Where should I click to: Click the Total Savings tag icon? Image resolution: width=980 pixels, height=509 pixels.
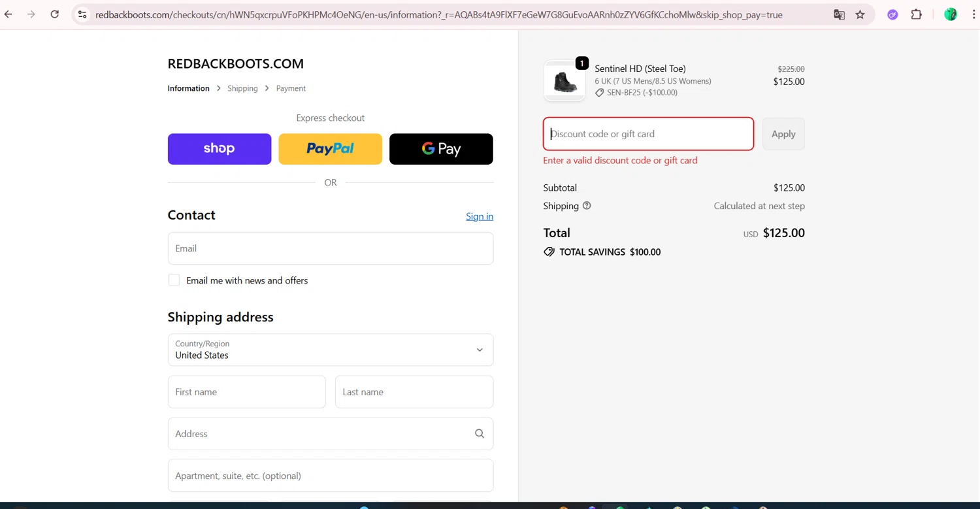[549, 252]
